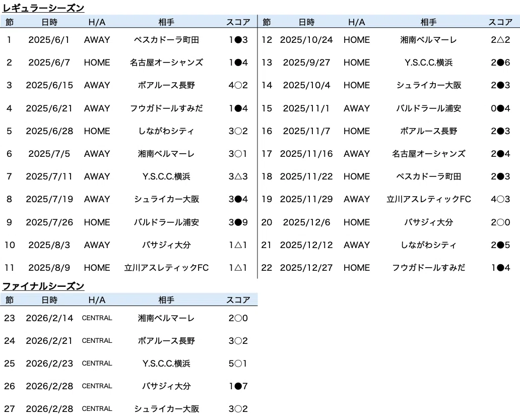This screenshot has width=520, height=420.
Task: Select CENTRAL venue cell for round 23
Action: click(x=97, y=318)
